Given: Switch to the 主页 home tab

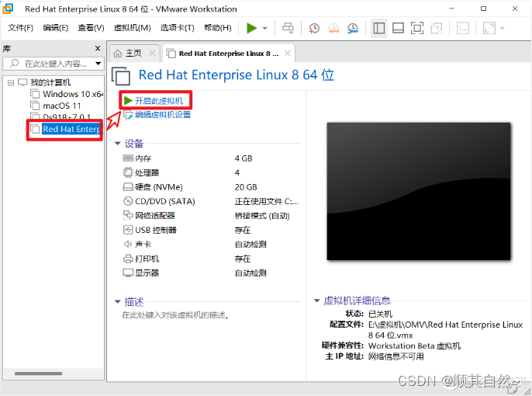Looking at the screenshot, I should [x=133, y=54].
